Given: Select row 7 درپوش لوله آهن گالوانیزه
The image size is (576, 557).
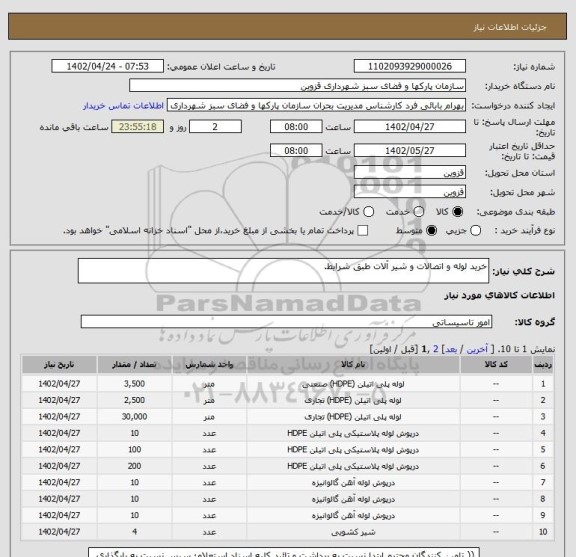Looking at the screenshot, I should 353,483.
